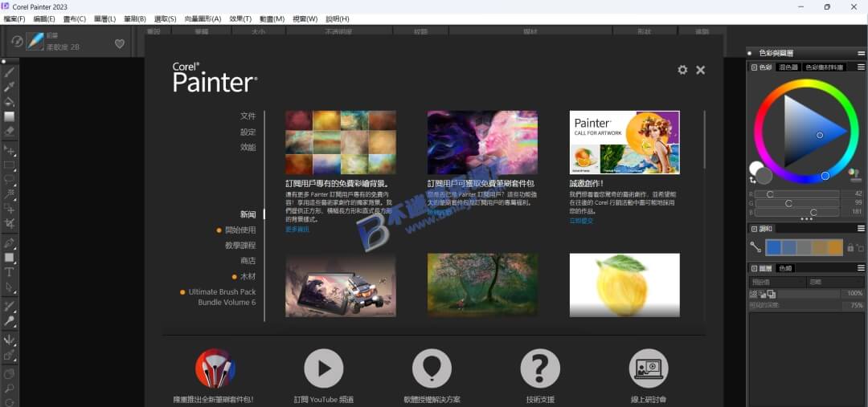Select the additional color circle swatch
The height and width of the screenshot is (407, 868).
[764, 176]
